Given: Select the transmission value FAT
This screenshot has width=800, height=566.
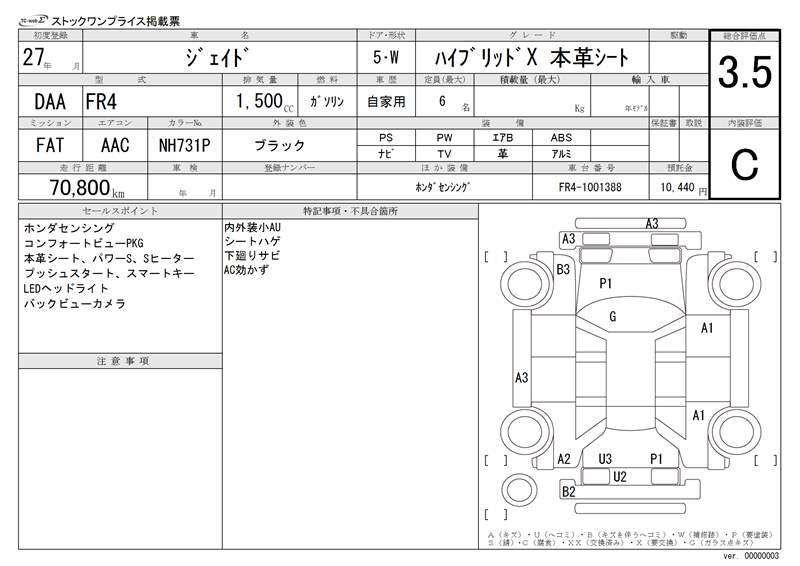Looking at the screenshot, I should pos(50,145).
